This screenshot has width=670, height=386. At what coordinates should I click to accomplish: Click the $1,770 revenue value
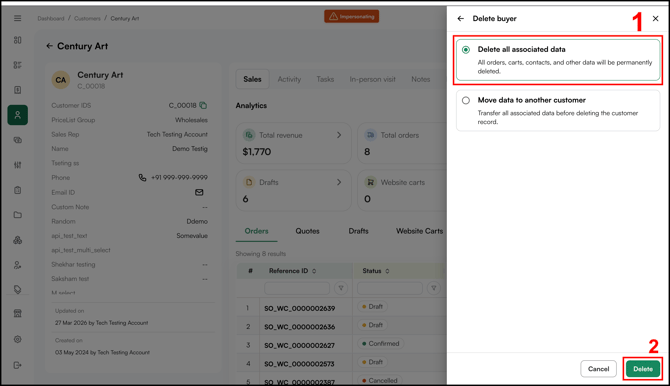(x=256, y=152)
